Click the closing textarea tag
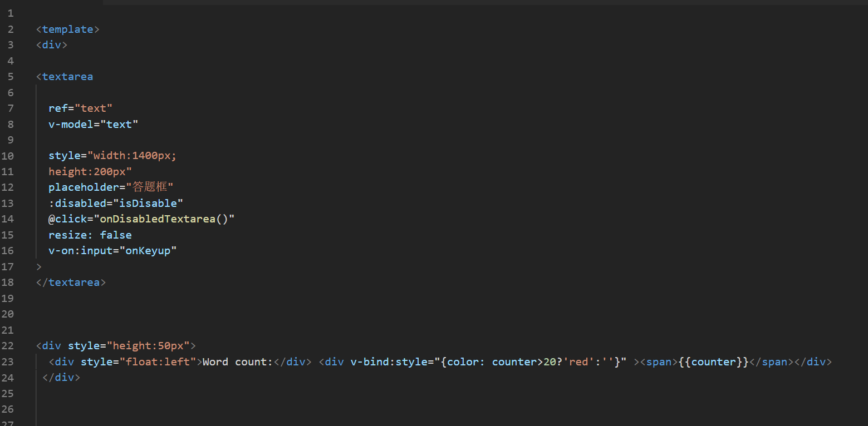This screenshot has height=426, width=868. click(71, 283)
